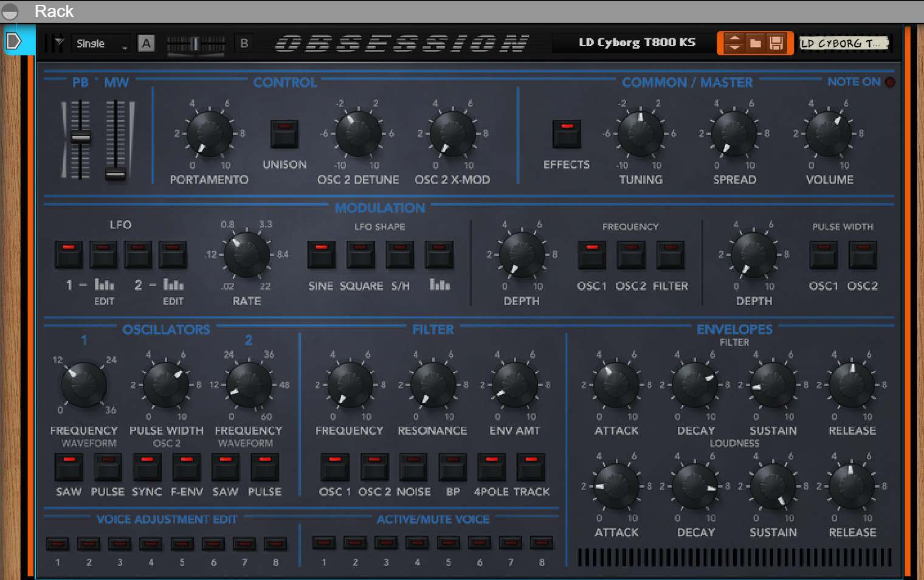Click the loudness envelope SUSTAIN knob
Viewport: 924px width, 580px height.
click(773, 486)
